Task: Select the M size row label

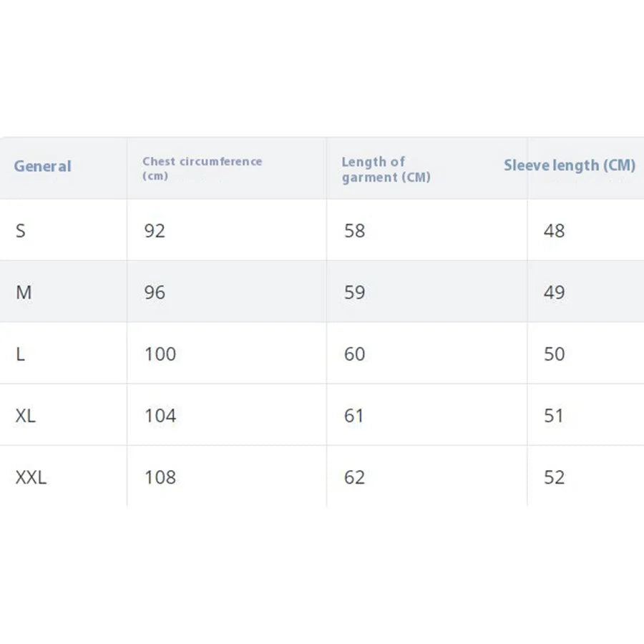Action: [24, 293]
